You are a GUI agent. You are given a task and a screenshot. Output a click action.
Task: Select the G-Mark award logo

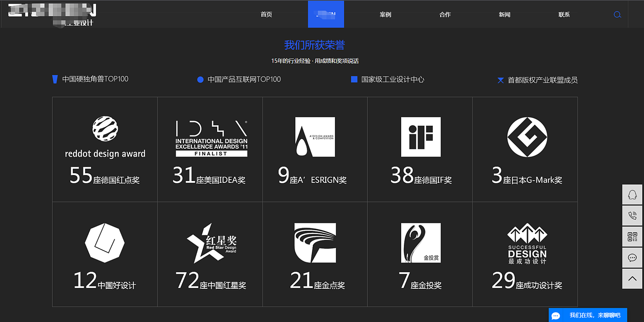(527, 137)
